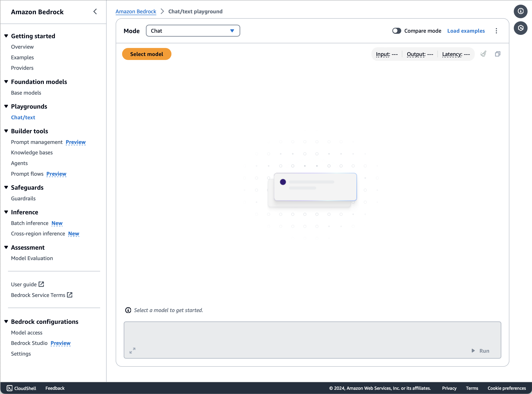Click the New badge beside Cross-region inference
The height and width of the screenshot is (394, 532).
(x=74, y=233)
